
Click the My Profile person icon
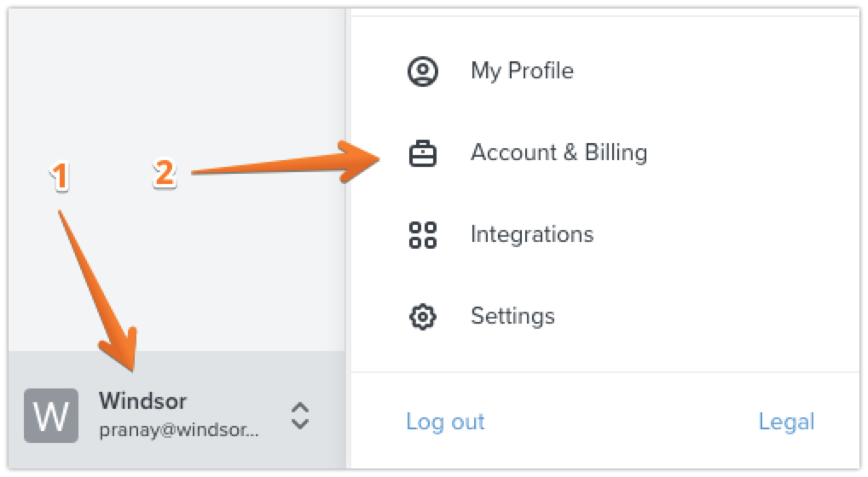tap(423, 71)
